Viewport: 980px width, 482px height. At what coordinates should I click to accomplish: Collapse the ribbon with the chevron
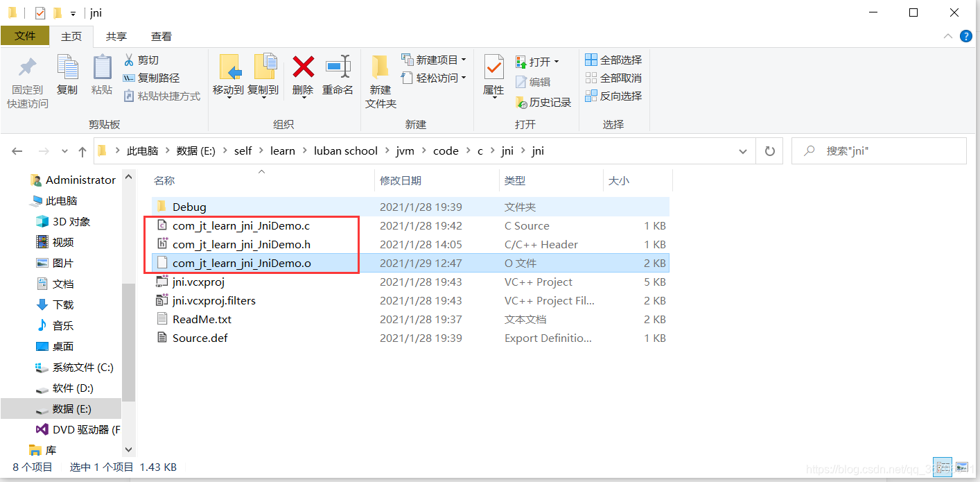[x=948, y=37]
